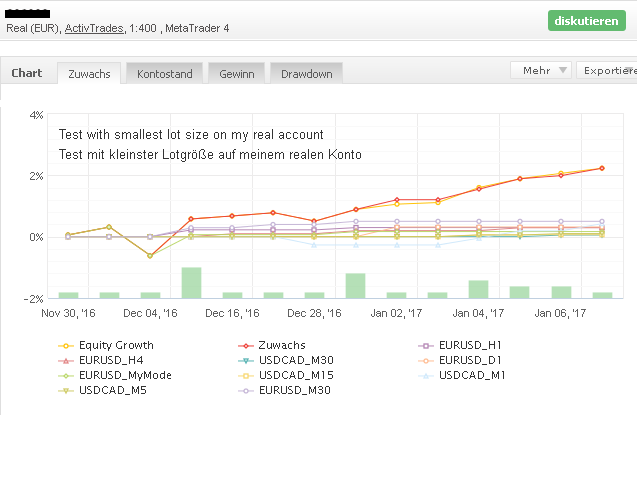Switch to the Kontostand tab
The height and width of the screenshot is (480, 640).
[164, 74]
